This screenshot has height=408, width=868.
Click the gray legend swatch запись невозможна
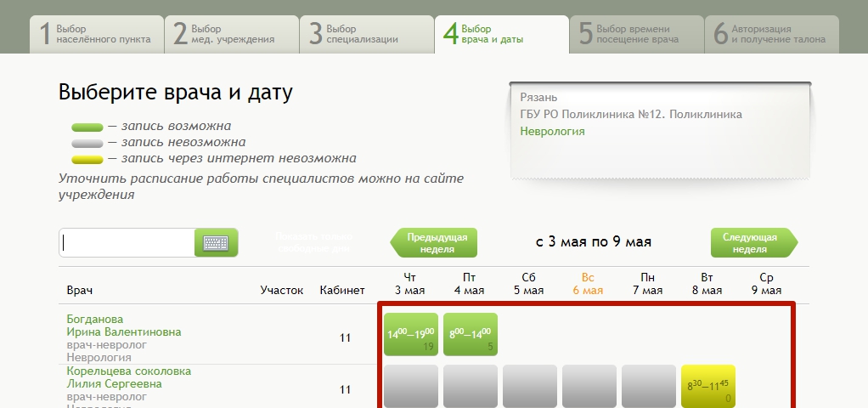(x=87, y=144)
